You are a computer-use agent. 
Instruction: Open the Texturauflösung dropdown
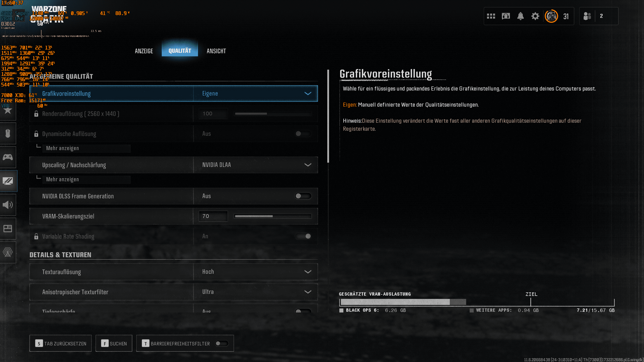[255, 272]
